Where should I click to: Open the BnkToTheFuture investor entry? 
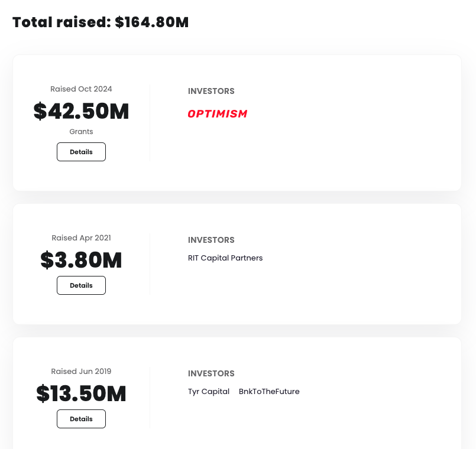coord(269,392)
